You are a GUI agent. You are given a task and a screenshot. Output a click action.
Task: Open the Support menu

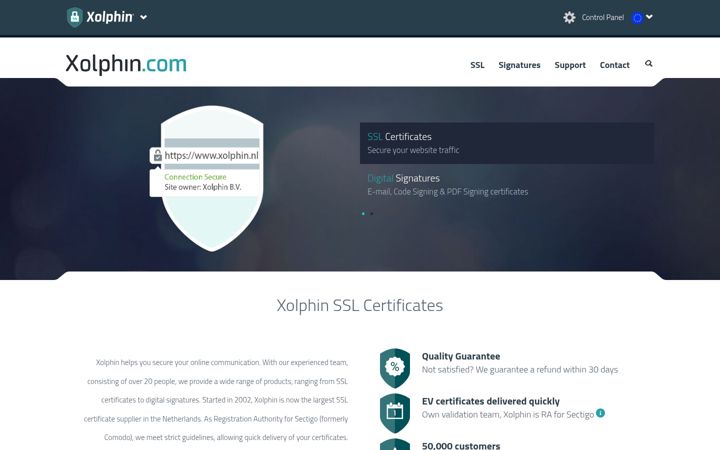[570, 65]
